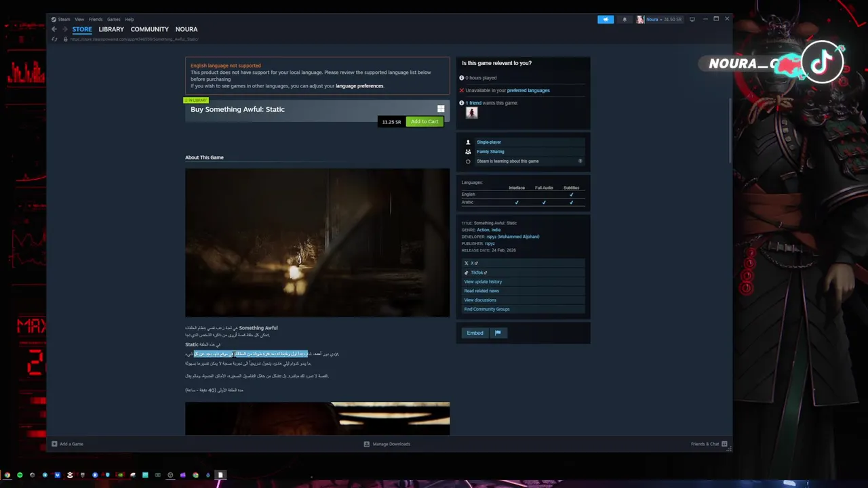Open the Games menu

114,19
